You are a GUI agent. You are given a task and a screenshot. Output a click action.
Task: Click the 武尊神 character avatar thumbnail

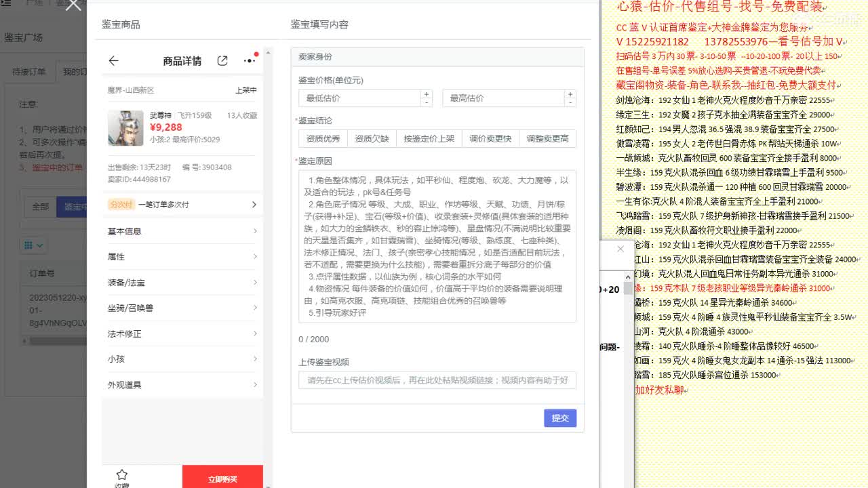(x=125, y=128)
